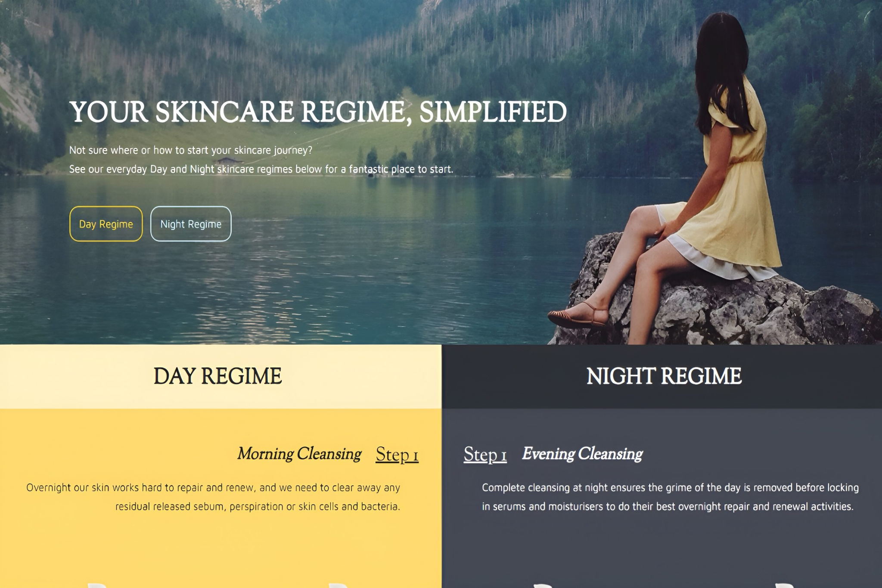
Task: Open the Step 1 link beside Morning Cleansing
Action: click(x=397, y=455)
